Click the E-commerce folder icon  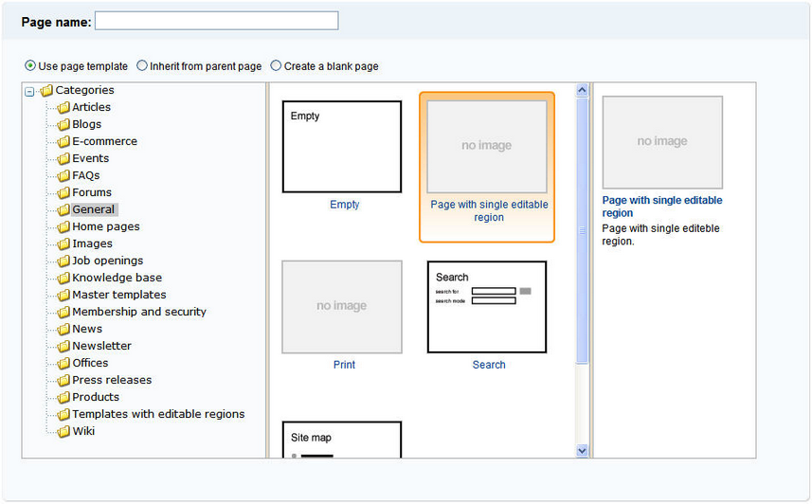63,141
